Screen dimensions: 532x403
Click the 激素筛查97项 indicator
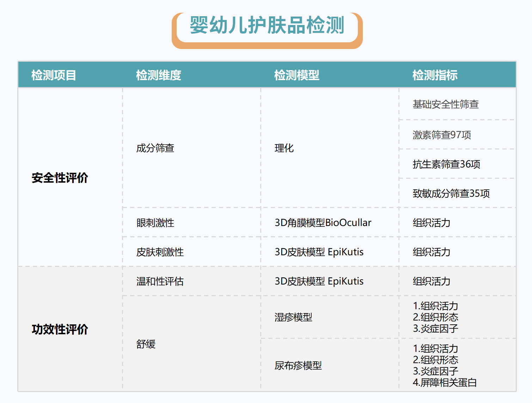[x=442, y=135]
